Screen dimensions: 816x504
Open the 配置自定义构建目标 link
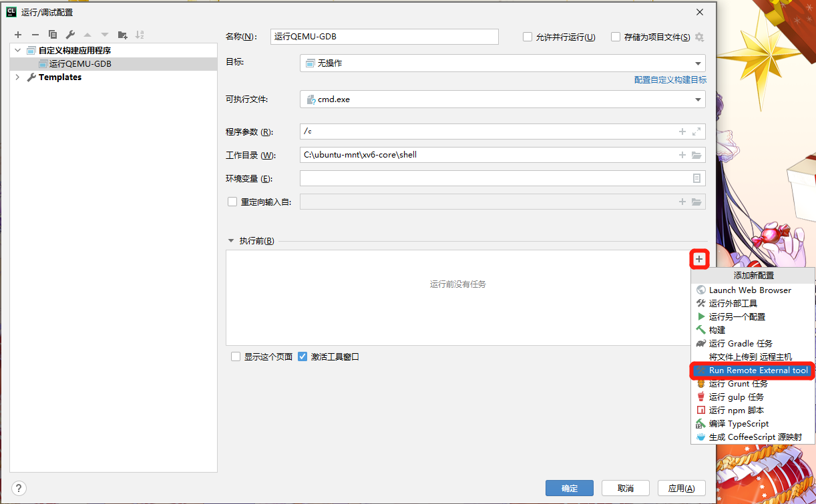click(x=670, y=79)
